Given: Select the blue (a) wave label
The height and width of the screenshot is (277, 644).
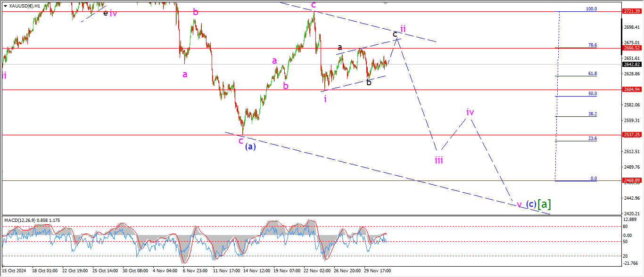Looking at the screenshot, I should click(x=251, y=147).
